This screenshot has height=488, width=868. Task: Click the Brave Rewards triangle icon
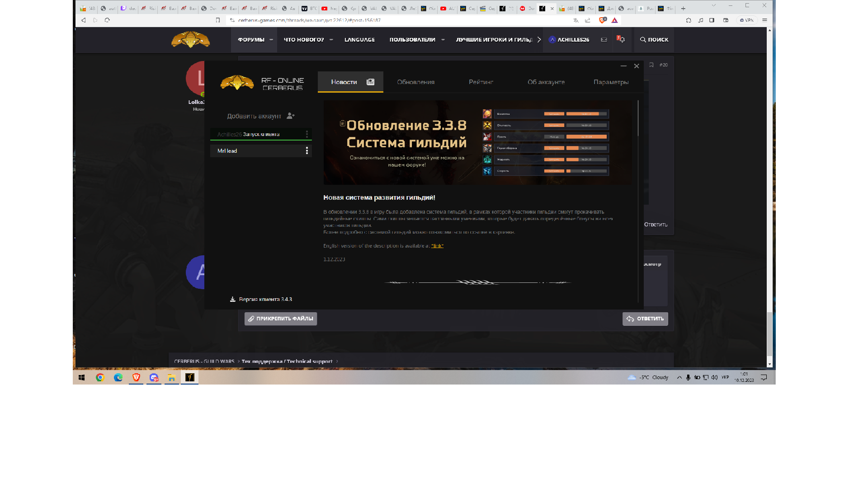(615, 20)
